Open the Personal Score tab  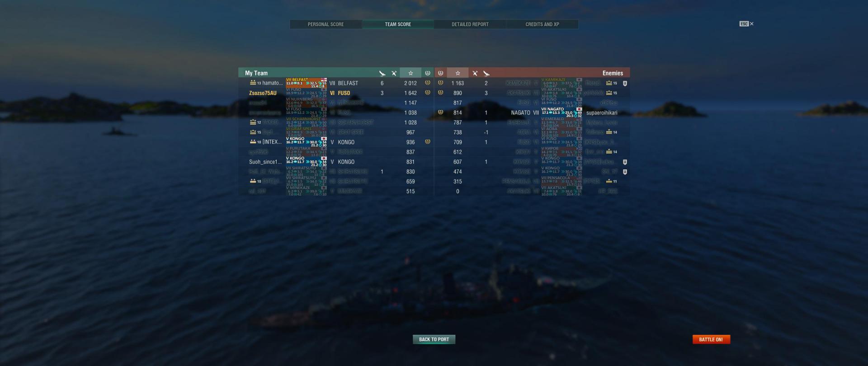point(325,24)
